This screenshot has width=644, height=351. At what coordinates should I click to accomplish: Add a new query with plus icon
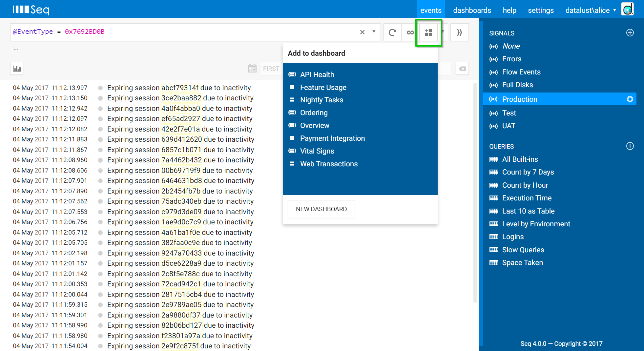[x=630, y=146]
